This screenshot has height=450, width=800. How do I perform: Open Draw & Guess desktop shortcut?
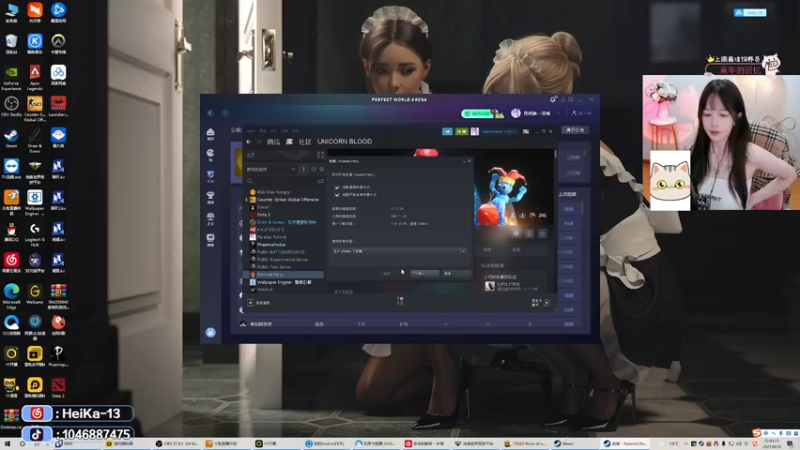pos(35,140)
